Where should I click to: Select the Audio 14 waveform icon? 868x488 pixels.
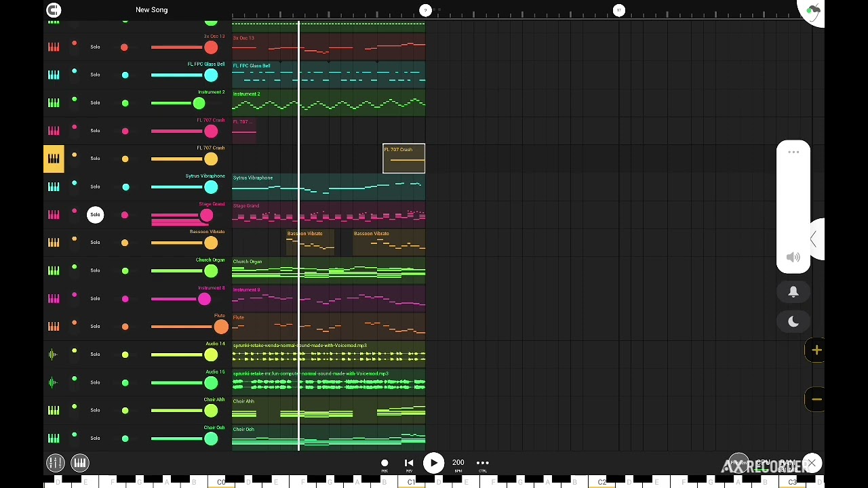click(x=54, y=354)
